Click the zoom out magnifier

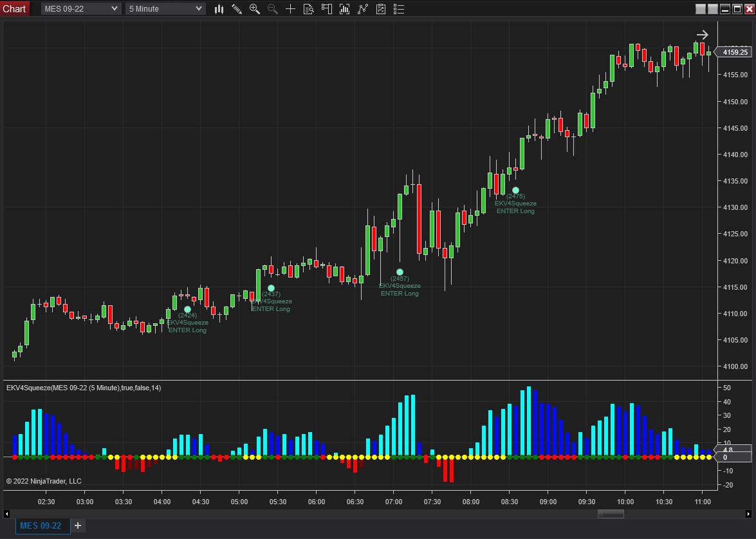pos(272,8)
